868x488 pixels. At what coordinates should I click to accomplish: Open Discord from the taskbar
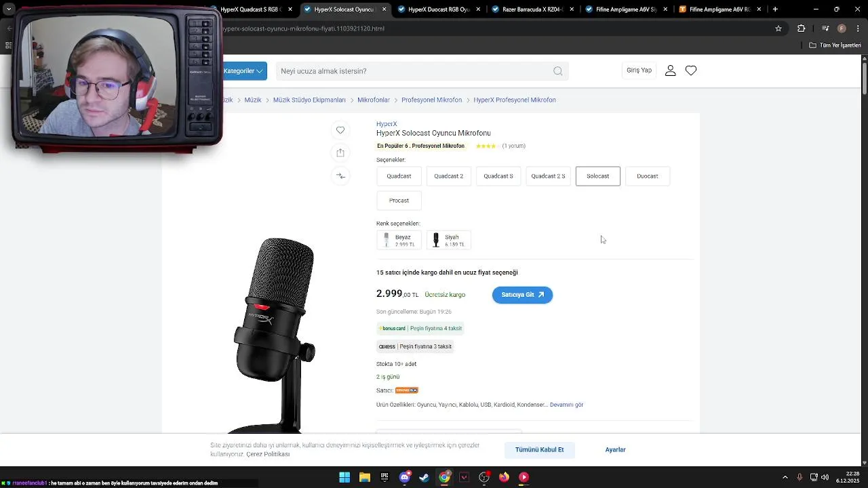pos(405,477)
